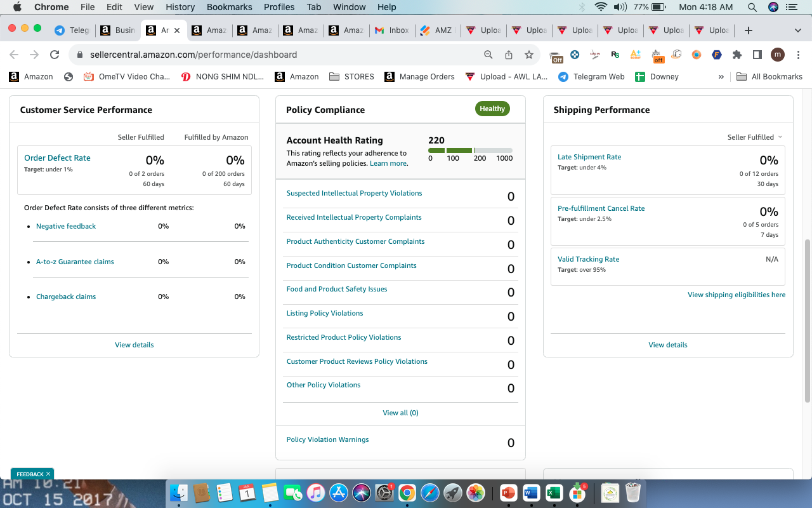Open Food and Product Safety Issues
812x508 pixels.
tap(337, 289)
